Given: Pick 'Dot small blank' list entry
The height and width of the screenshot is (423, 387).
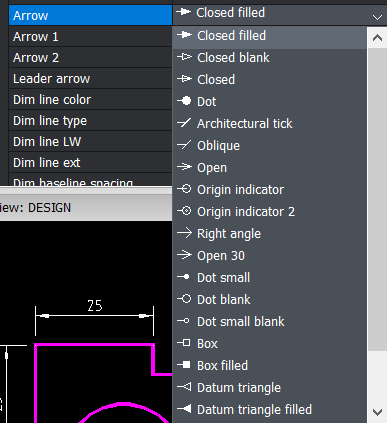Looking at the screenshot, I should pyautogui.click(x=269, y=321).
